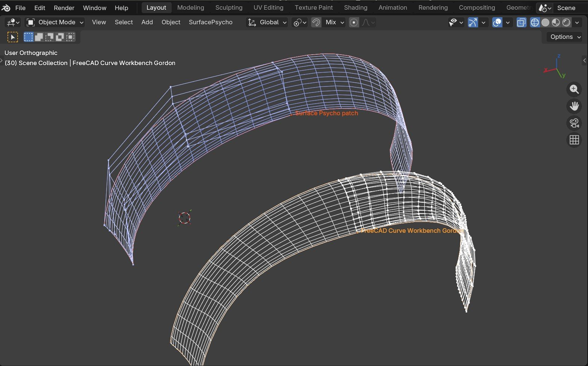Toggle proportional editing
Image resolution: width=588 pixels, height=366 pixels.
pyautogui.click(x=354, y=22)
